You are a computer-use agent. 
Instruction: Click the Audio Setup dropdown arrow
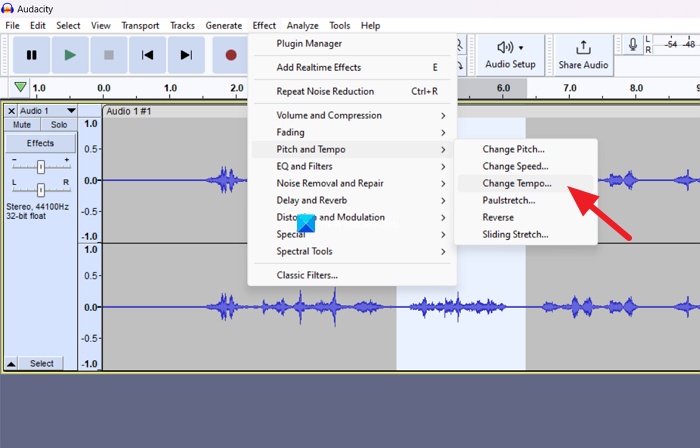521,48
